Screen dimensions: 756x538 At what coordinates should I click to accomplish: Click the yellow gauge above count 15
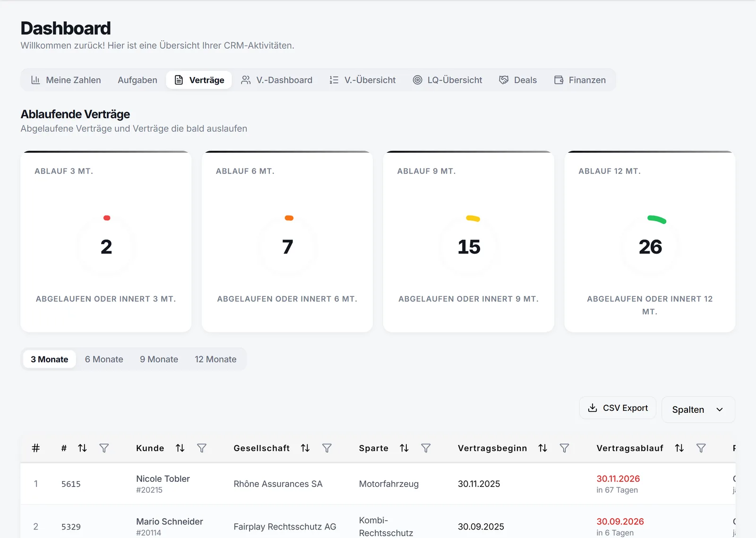473,218
